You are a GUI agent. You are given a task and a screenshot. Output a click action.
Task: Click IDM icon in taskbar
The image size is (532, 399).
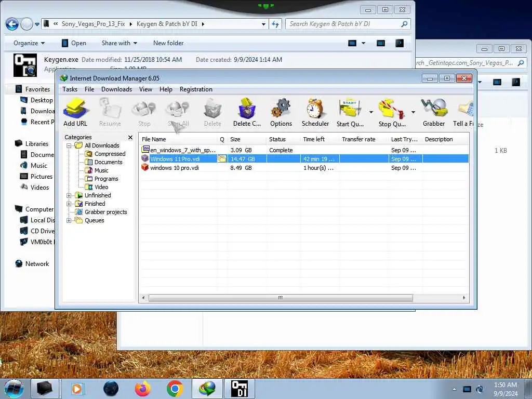pyautogui.click(x=207, y=389)
